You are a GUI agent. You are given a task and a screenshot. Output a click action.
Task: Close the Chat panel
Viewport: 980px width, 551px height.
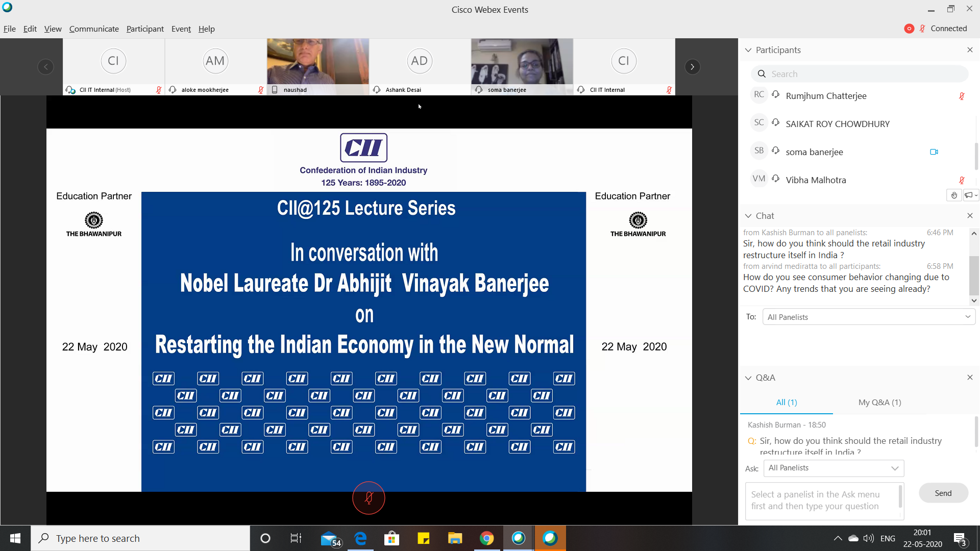(x=970, y=216)
